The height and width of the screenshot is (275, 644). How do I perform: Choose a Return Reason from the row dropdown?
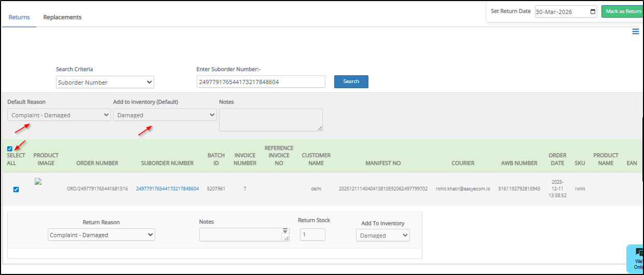(x=101, y=235)
